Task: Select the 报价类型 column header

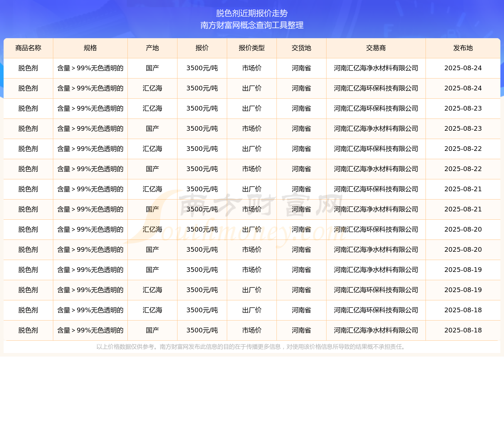Action: click(x=252, y=48)
